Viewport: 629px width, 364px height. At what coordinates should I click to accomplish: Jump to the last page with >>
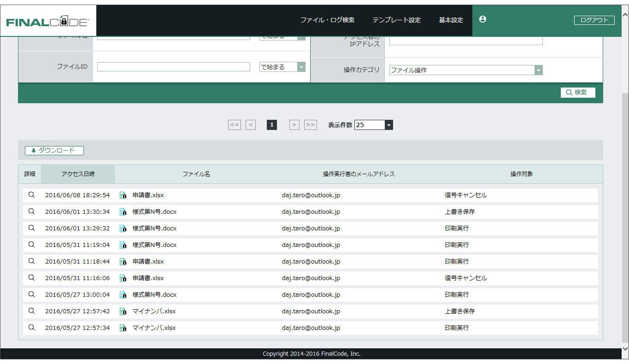pos(311,125)
